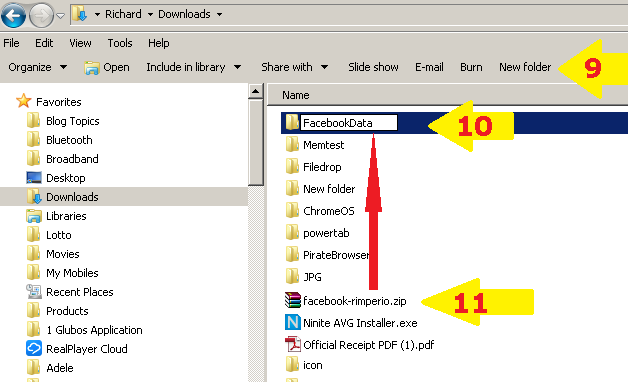The height and width of the screenshot is (382, 628).
Task: Sort by the Name column header
Action: point(296,95)
